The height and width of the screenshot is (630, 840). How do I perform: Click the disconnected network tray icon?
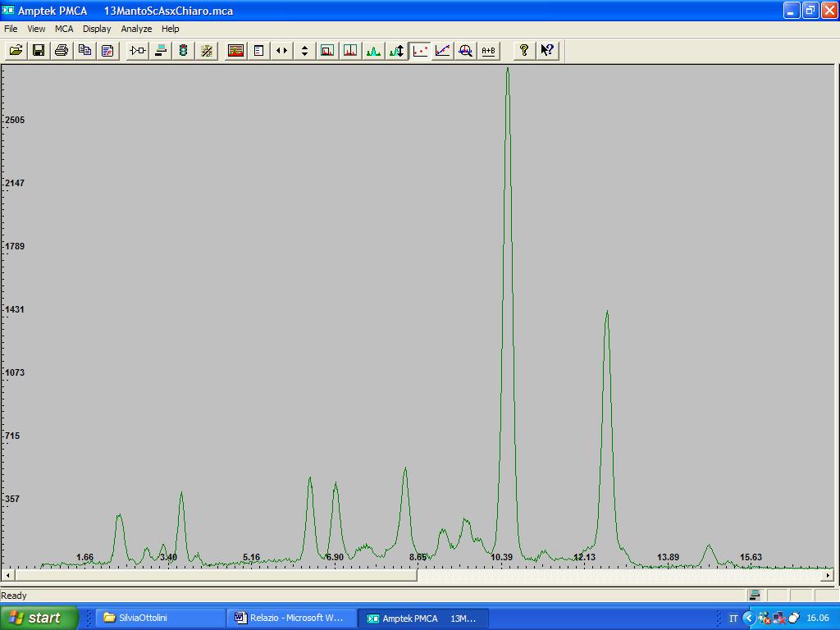[x=779, y=619]
